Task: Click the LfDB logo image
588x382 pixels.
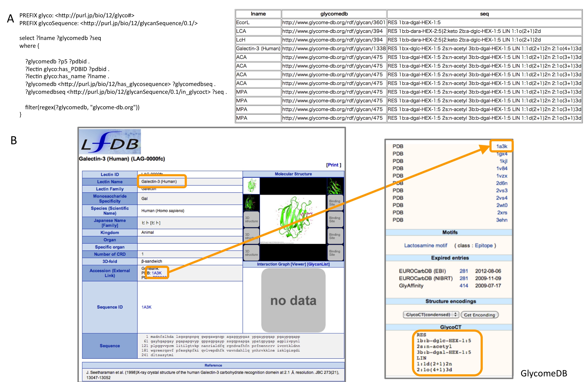Action: [110, 142]
